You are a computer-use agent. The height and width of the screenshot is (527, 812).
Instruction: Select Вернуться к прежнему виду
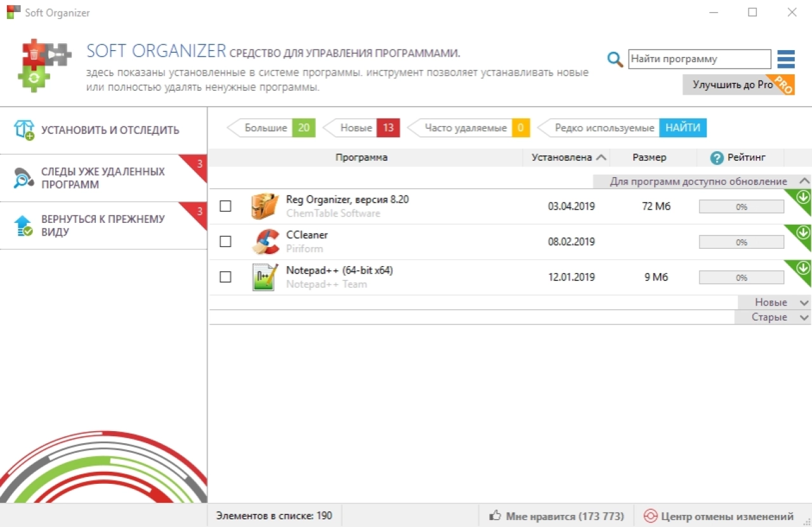tap(103, 225)
